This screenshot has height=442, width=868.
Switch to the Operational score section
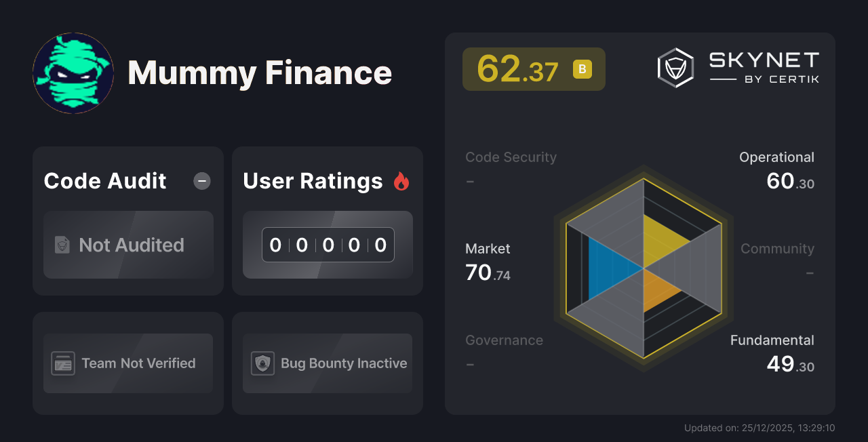776,169
